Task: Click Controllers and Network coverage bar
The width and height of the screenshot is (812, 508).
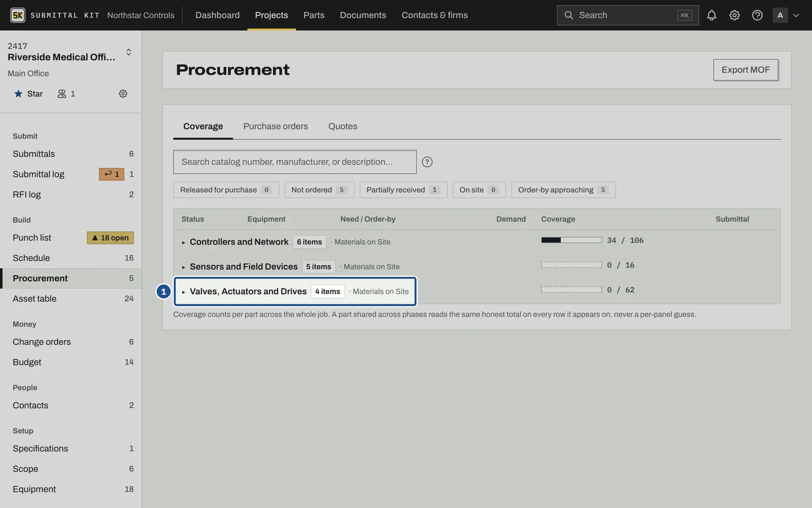Action: pos(571,240)
